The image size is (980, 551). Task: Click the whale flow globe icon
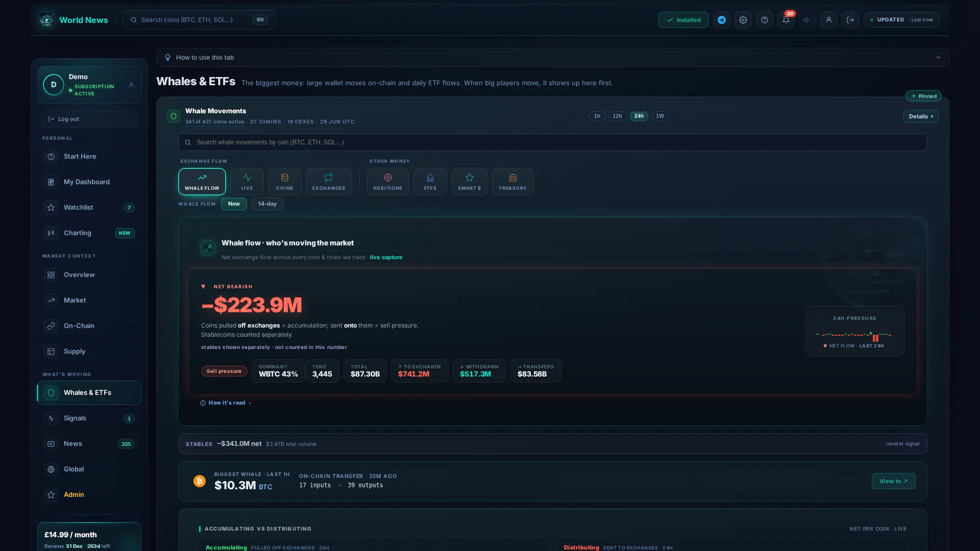tap(208, 248)
